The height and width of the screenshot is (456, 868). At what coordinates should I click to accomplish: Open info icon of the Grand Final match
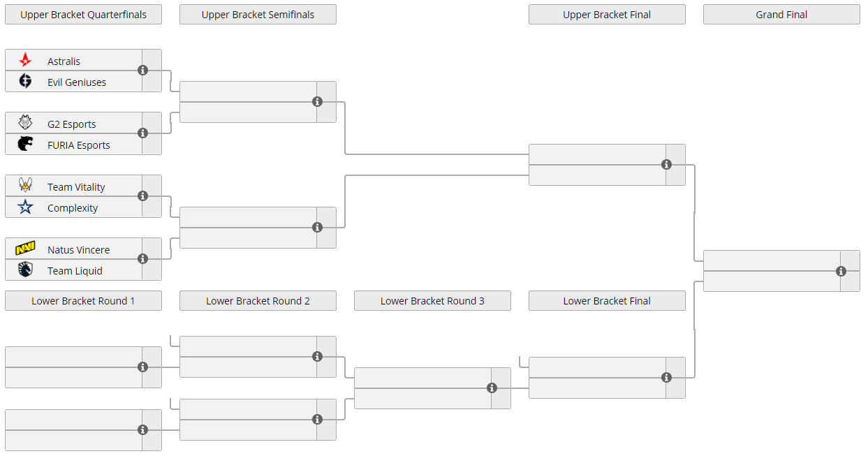(x=841, y=272)
